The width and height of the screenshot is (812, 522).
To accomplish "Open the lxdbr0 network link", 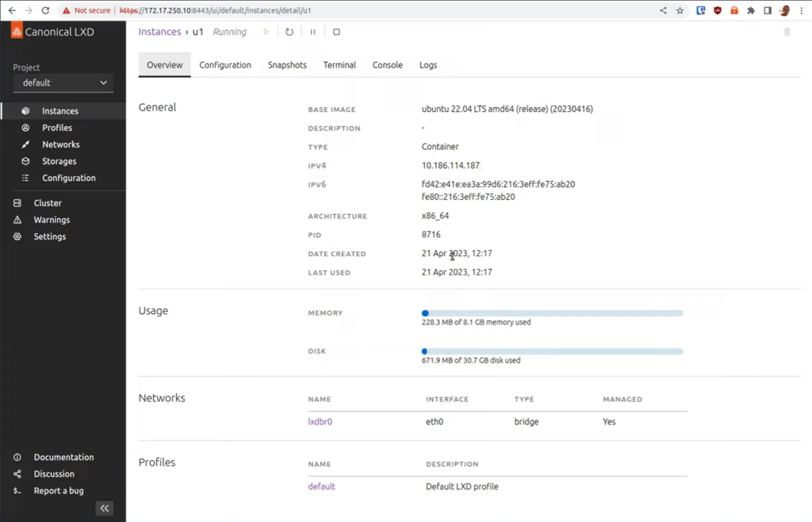I will coord(320,421).
